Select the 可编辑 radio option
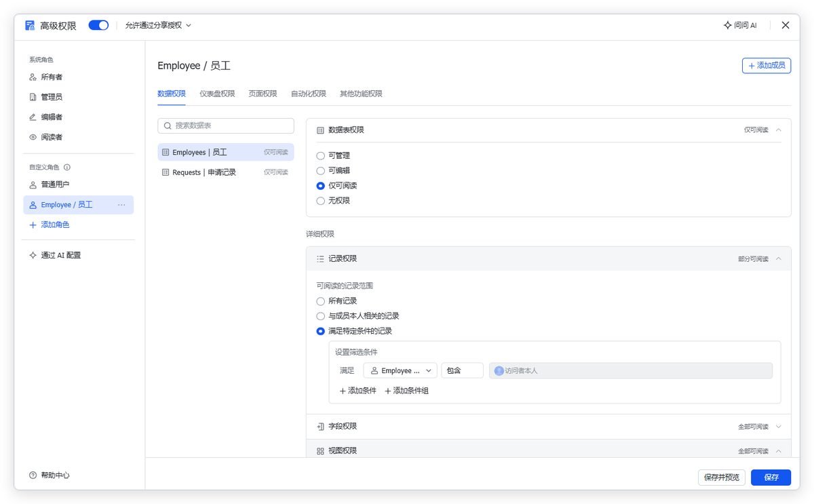 pyautogui.click(x=321, y=171)
